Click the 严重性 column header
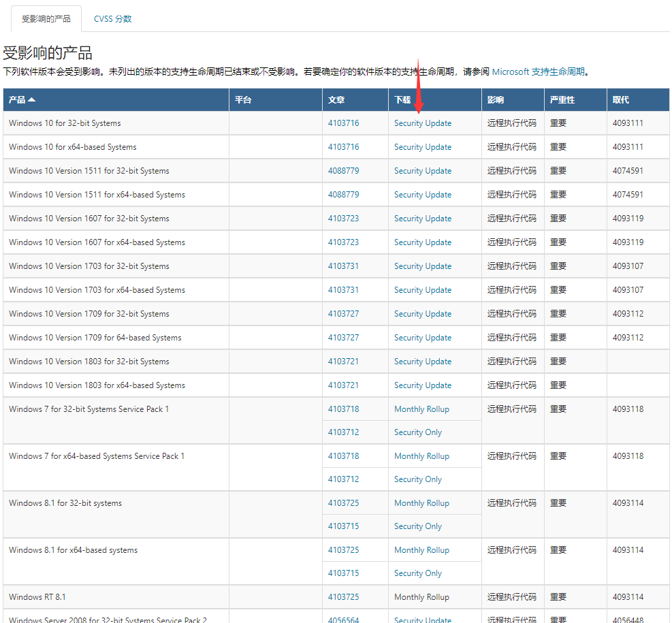This screenshot has width=672, height=623. [x=575, y=100]
